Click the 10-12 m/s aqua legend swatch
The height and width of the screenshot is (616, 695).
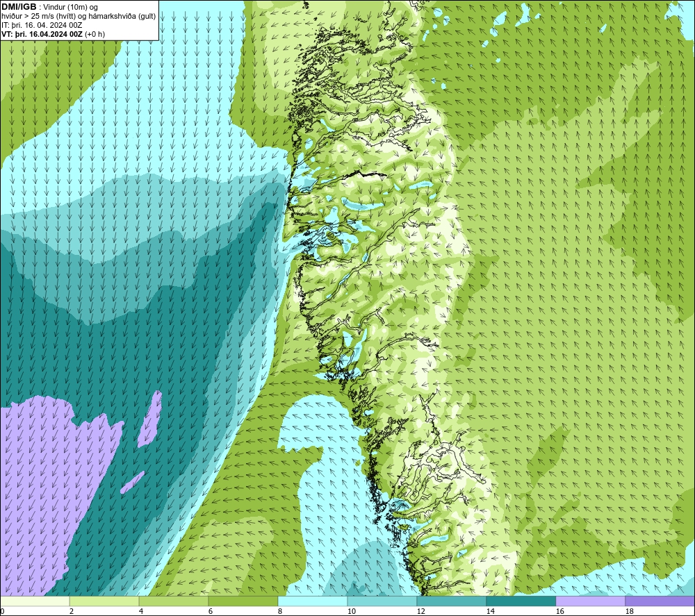click(382, 601)
